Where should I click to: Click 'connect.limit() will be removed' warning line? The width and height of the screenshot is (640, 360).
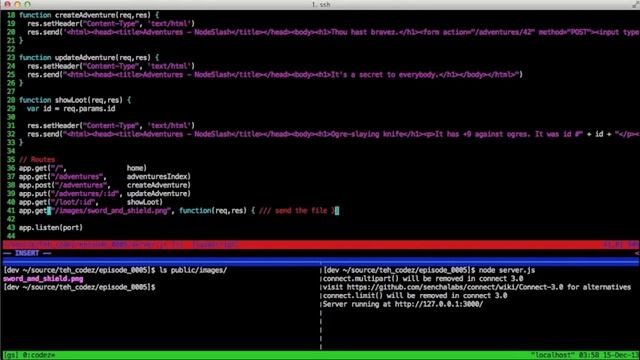tap(415, 296)
